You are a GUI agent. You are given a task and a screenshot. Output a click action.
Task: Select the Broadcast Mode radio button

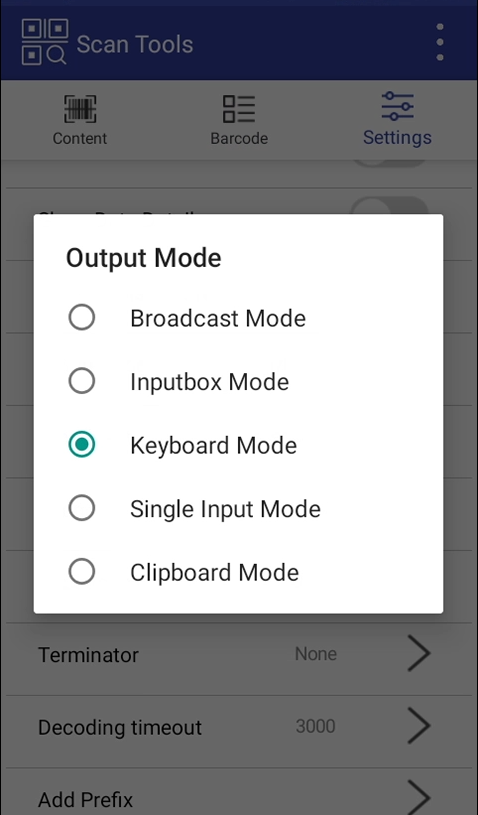click(x=82, y=318)
